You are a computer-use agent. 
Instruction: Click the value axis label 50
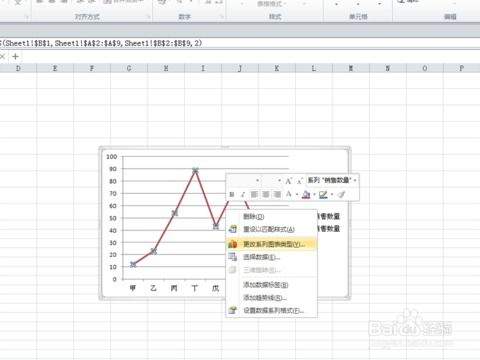coord(113,218)
